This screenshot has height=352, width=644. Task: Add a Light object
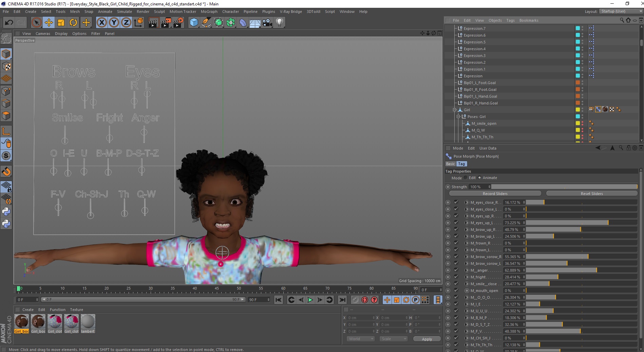click(280, 23)
